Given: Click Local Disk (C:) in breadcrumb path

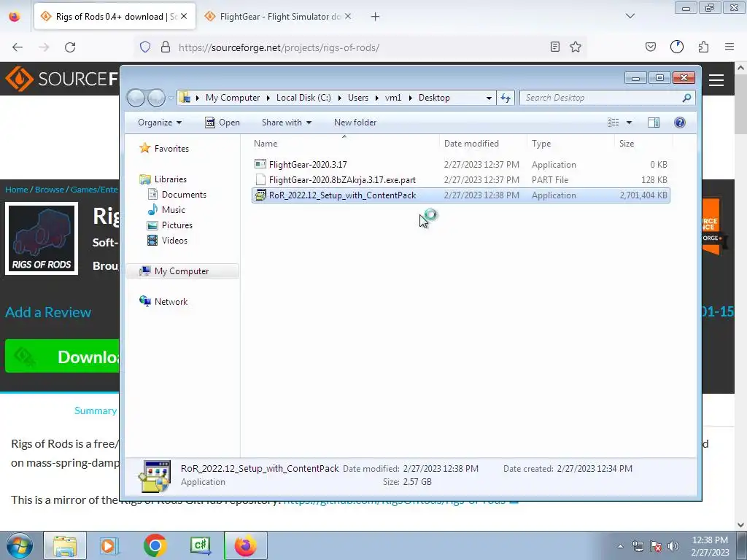Looking at the screenshot, I should click(x=303, y=98).
